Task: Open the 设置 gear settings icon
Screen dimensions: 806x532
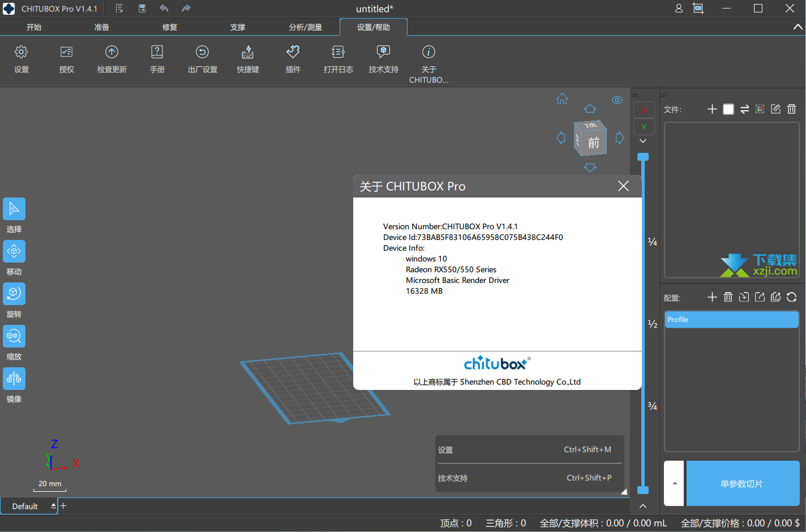Action: click(21, 52)
